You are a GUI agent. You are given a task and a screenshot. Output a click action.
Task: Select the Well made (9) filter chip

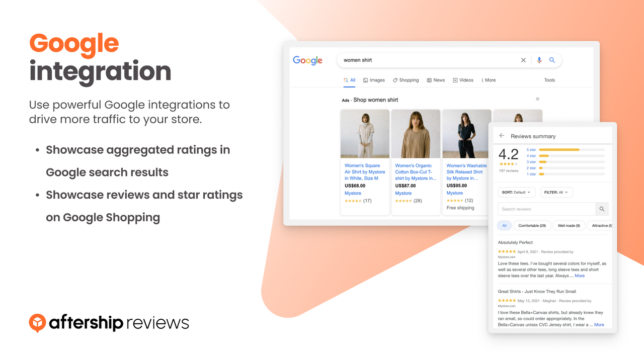pos(569,225)
